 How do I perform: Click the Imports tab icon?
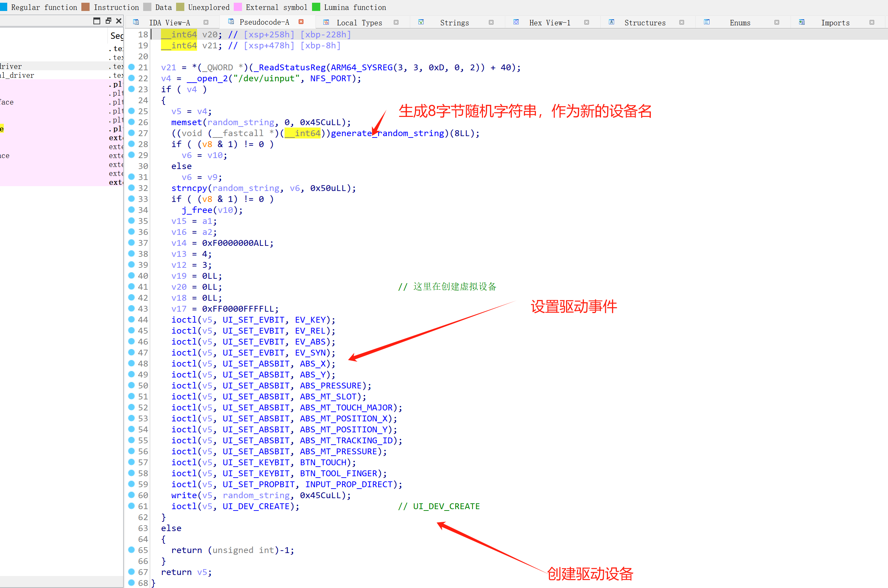tap(802, 22)
